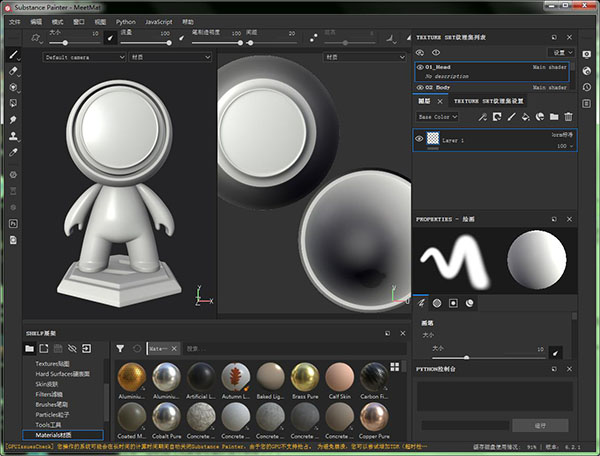Add a smart material layer
The width and height of the screenshot is (600, 456).
540,117
